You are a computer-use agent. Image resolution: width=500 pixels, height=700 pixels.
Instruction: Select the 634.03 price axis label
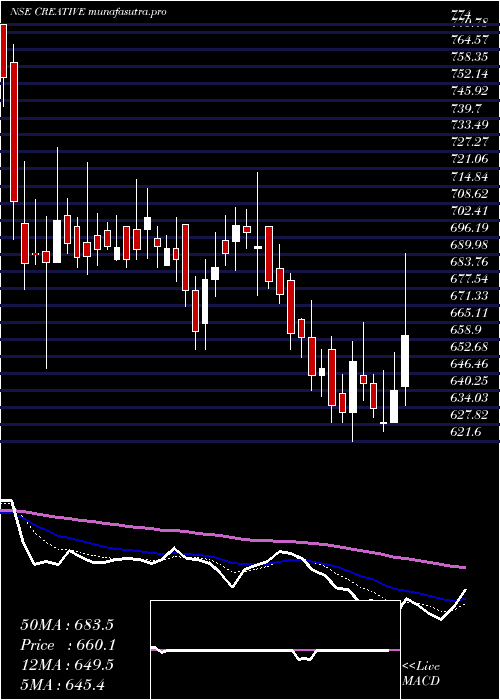[470, 398]
